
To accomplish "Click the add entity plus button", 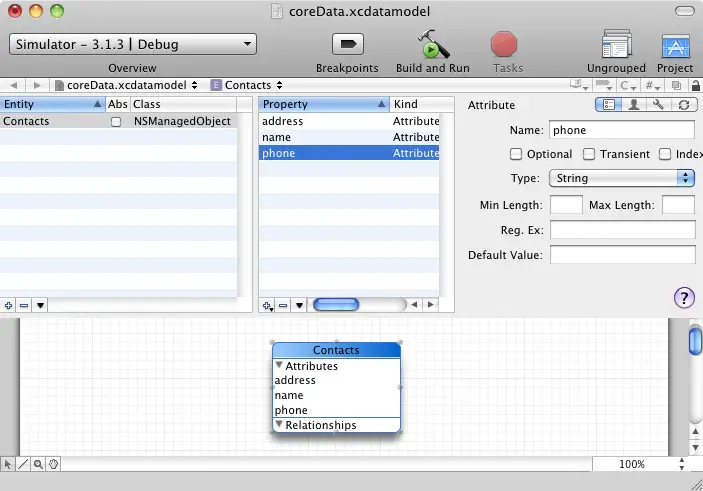I will (8, 305).
